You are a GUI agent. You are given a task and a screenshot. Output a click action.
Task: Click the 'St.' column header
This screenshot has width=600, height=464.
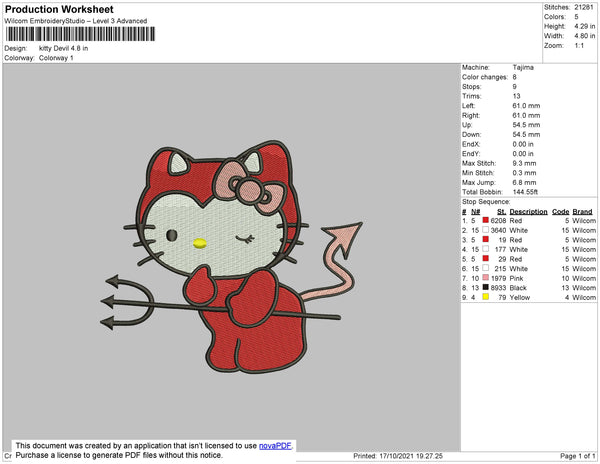coord(501,212)
